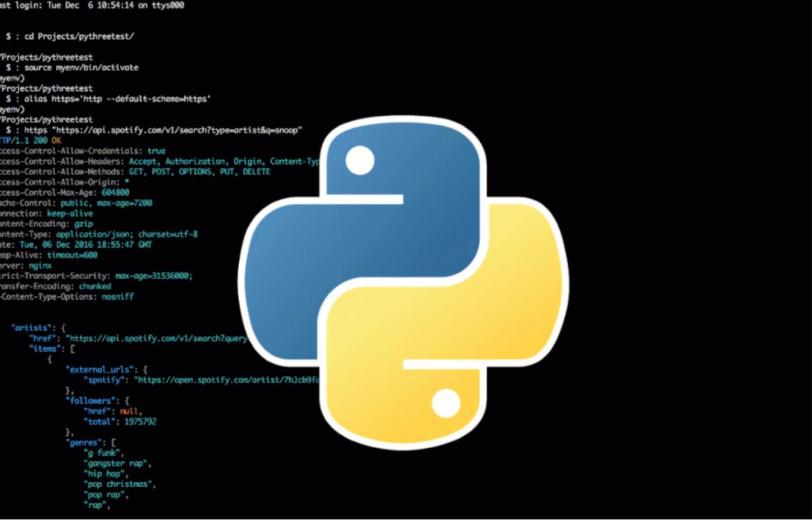Select the "g funk" genre entry

[104, 453]
